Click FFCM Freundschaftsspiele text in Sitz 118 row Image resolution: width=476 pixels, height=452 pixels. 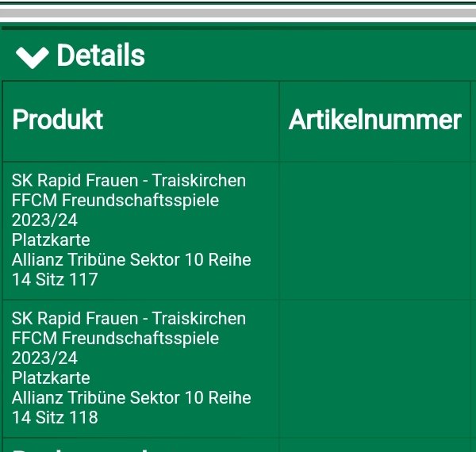pyautogui.click(x=115, y=339)
